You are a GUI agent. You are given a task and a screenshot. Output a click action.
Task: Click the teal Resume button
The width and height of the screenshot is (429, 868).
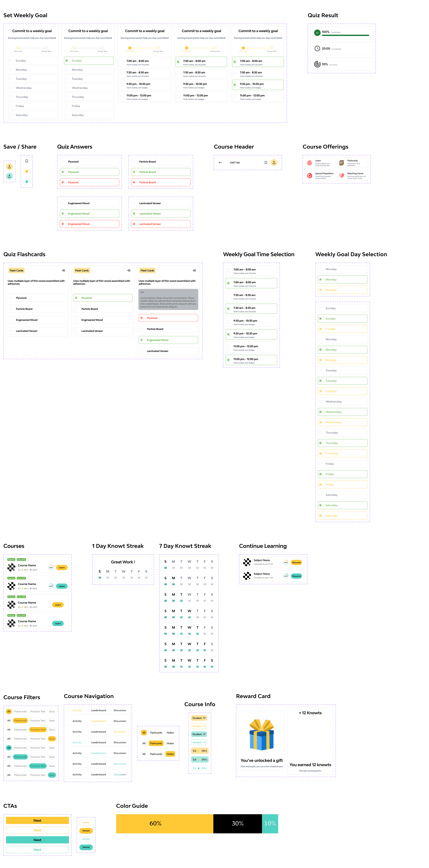pos(297,576)
